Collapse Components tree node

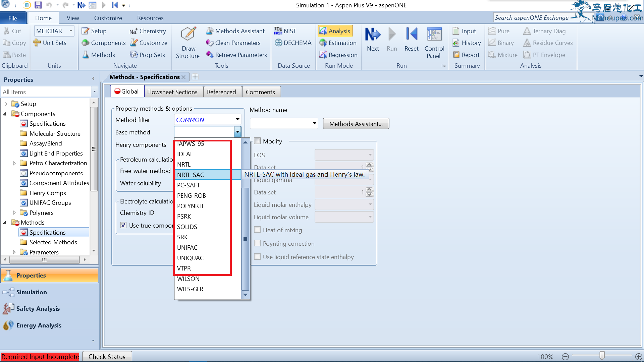pyautogui.click(x=5, y=114)
